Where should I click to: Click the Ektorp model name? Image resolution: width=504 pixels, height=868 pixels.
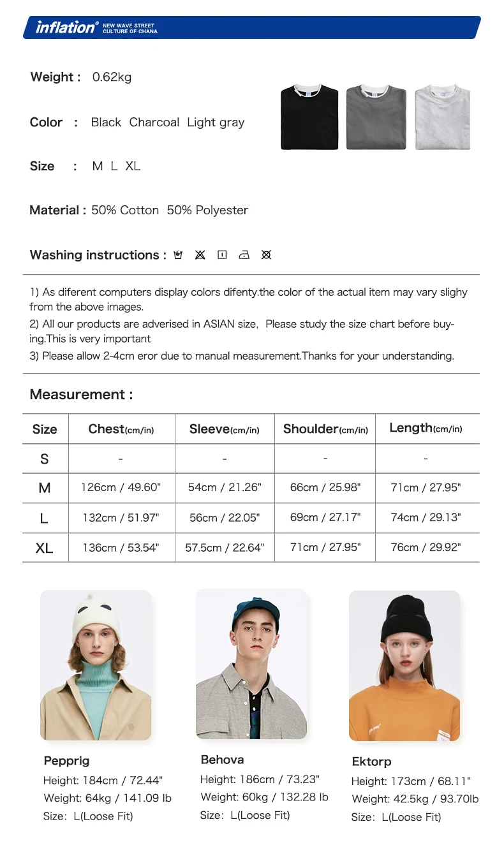click(371, 761)
